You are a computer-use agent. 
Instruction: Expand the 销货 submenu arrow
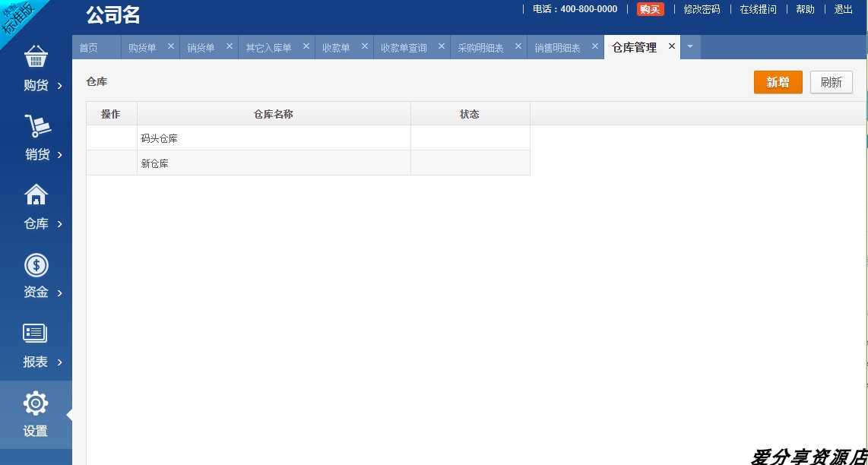pos(60,155)
